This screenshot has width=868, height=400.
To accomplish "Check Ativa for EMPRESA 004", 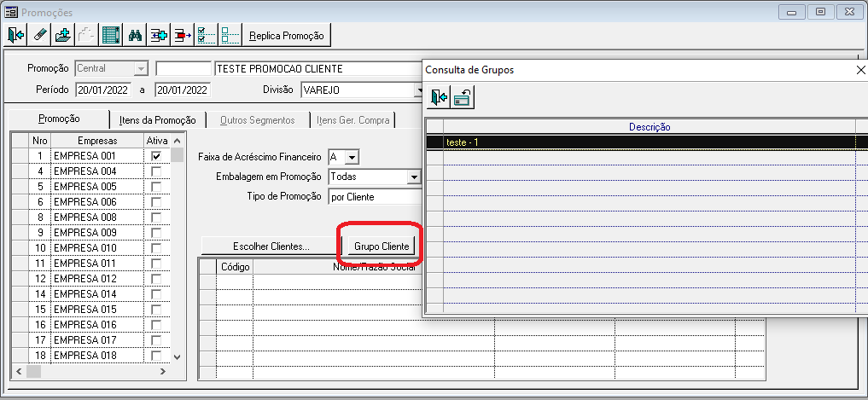I will coord(156,172).
